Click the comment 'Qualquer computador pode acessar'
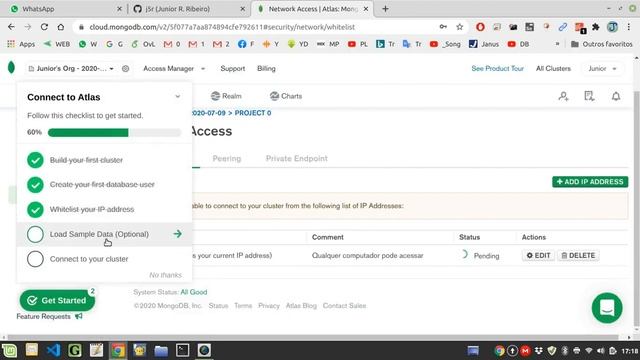Screen dimensions: 640x360 coord(367,256)
